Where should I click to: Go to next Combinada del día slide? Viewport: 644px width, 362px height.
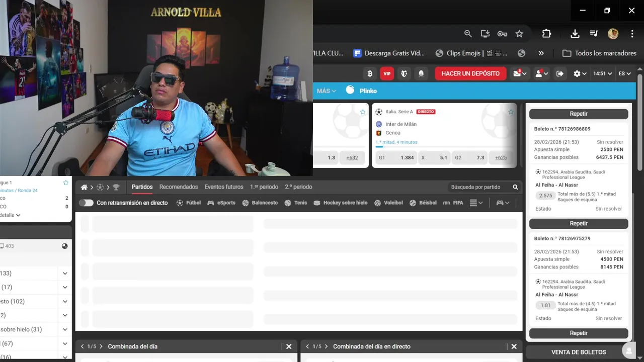(x=101, y=346)
